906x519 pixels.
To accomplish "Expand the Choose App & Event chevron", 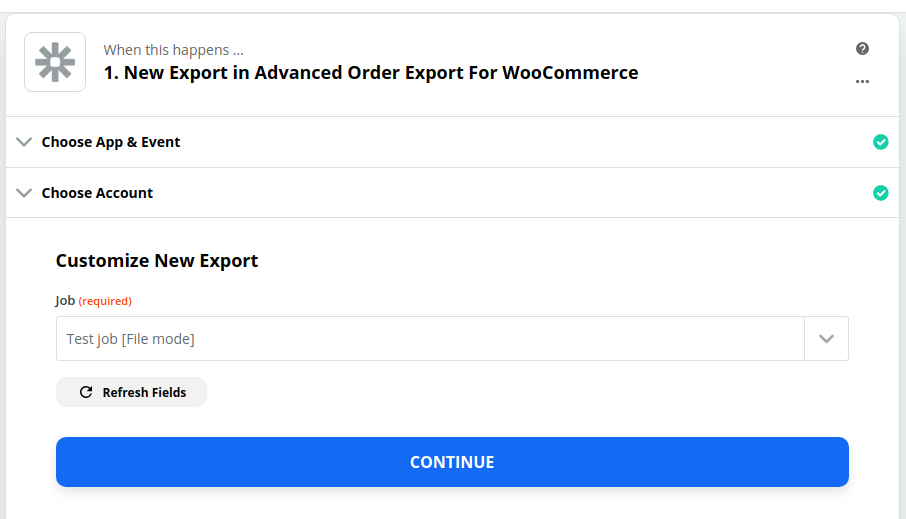I will point(24,142).
